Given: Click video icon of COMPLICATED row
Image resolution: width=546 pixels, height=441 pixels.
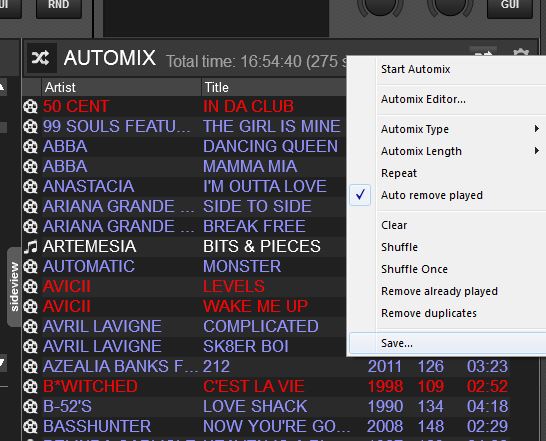Looking at the screenshot, I should tap(31, 326).
